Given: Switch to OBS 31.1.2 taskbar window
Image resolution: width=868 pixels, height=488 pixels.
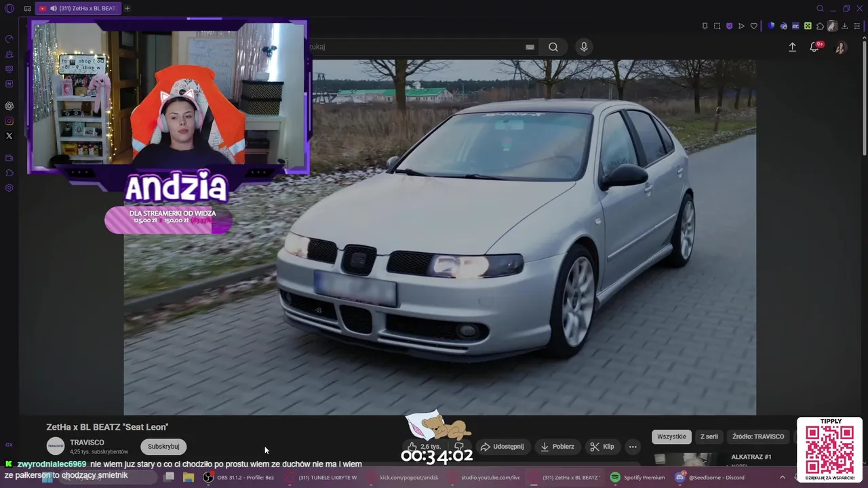Looking at the screenshot, I should (x=239, y=477).
